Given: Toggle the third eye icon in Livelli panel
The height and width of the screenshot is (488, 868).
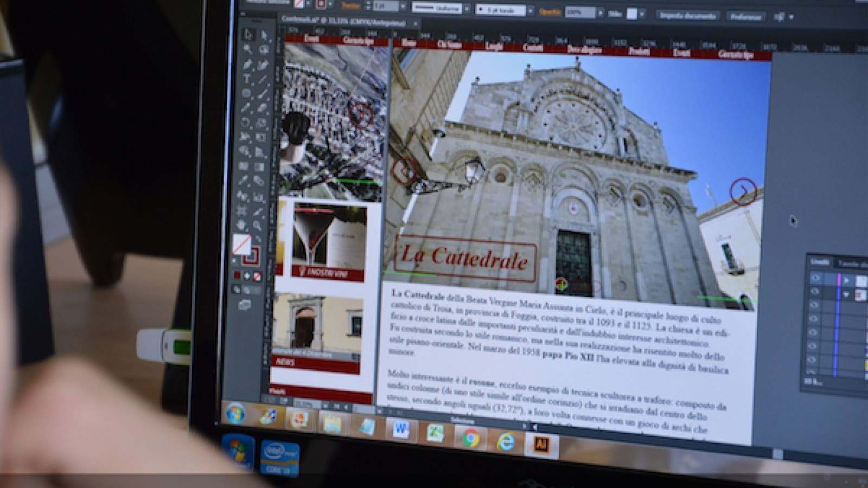Looking at the screenshot, I should 815,306.
